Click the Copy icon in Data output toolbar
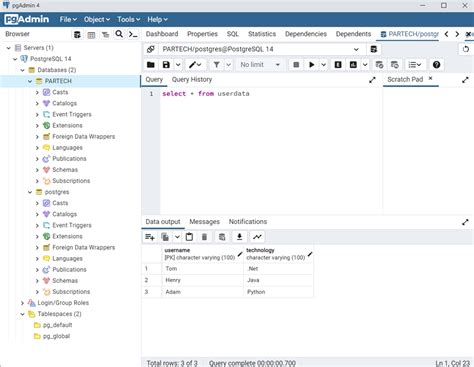The width and height of the screenshot is (474, 367). pos(165,237)
